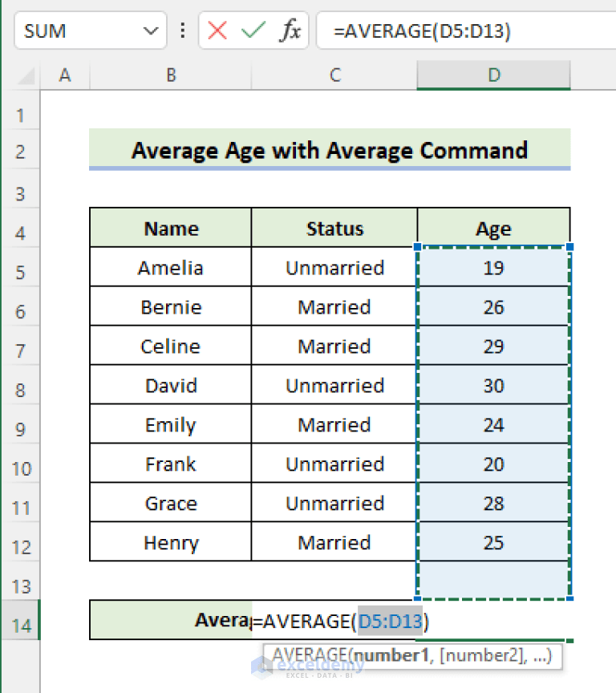Click the cell containing Celine

tap(171, 346)
